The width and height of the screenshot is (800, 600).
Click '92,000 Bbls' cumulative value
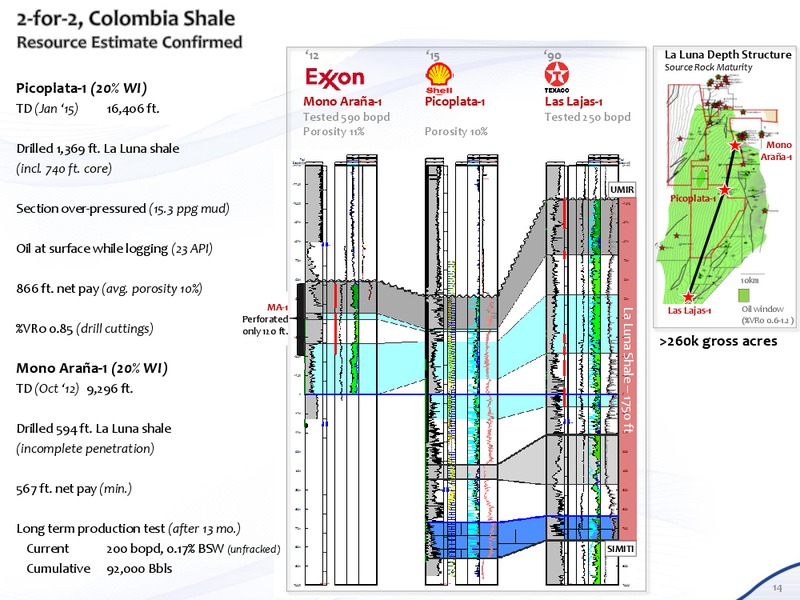pyautogui.click(x=139, y=569)
